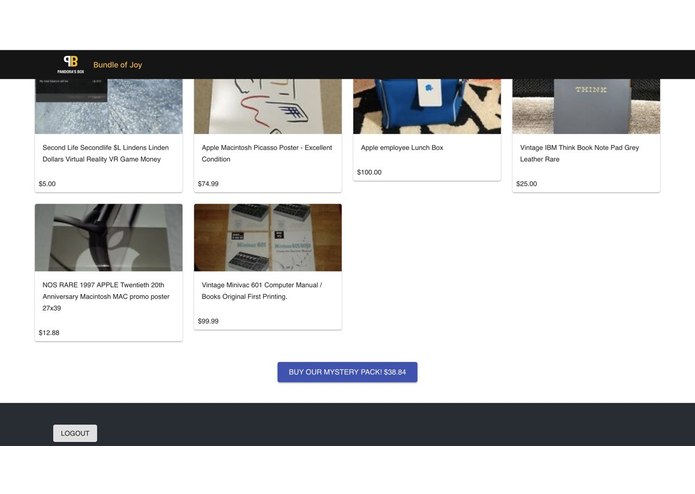The height and width of the screenshot is (494, 695).
Task: Click the $74.99 price
Action: [208, 184]
